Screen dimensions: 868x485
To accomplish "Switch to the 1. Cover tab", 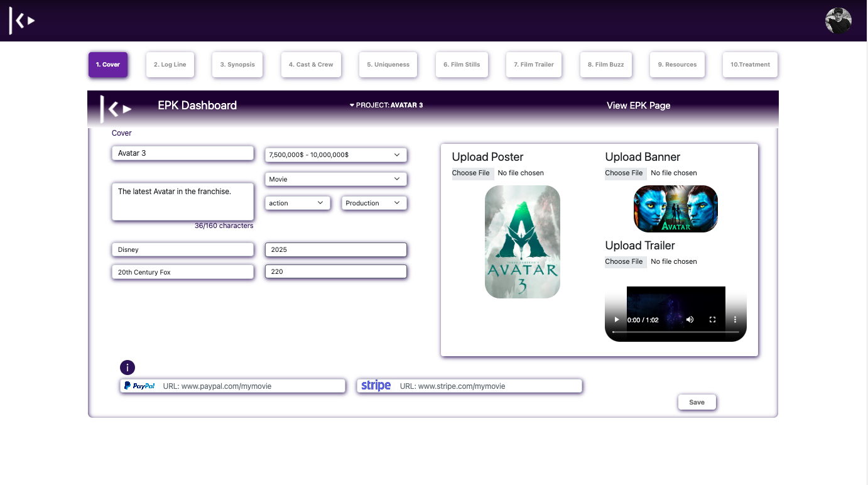I will 108,65.
